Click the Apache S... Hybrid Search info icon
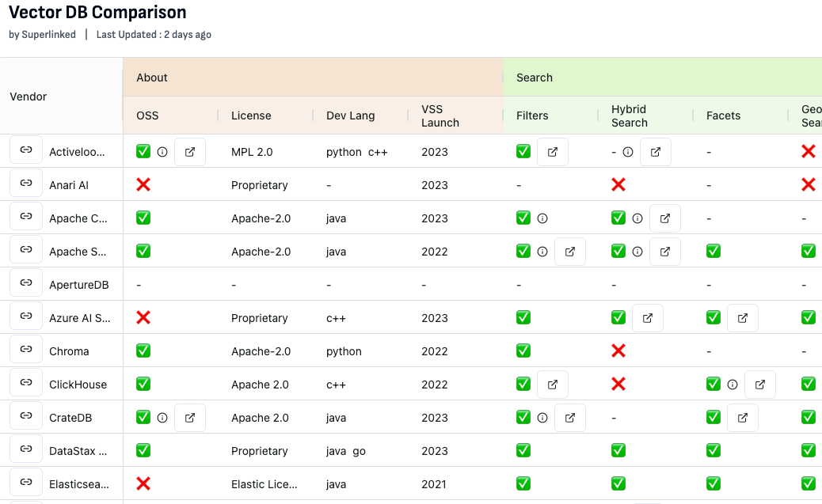 click(x=637, y=252)
